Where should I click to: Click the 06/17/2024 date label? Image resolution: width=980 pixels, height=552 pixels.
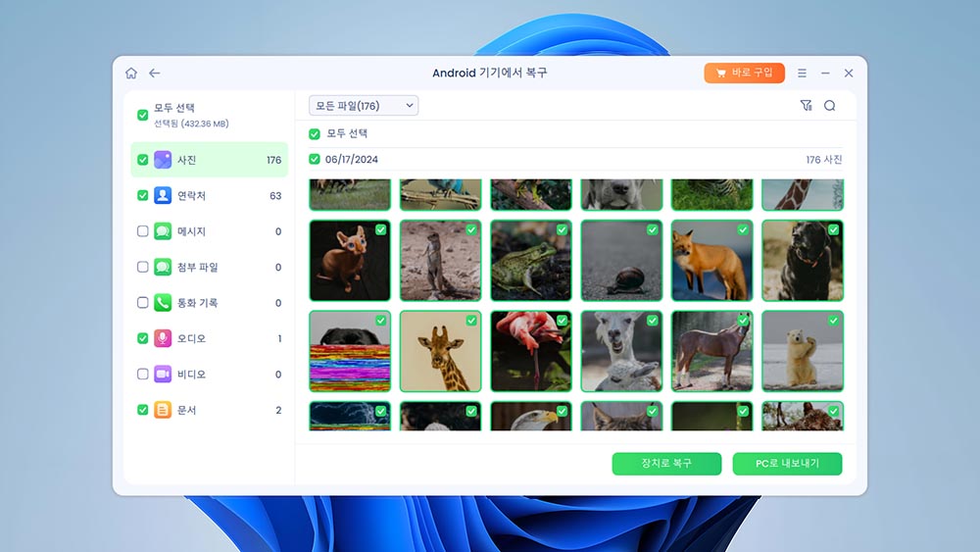point(351,160)
